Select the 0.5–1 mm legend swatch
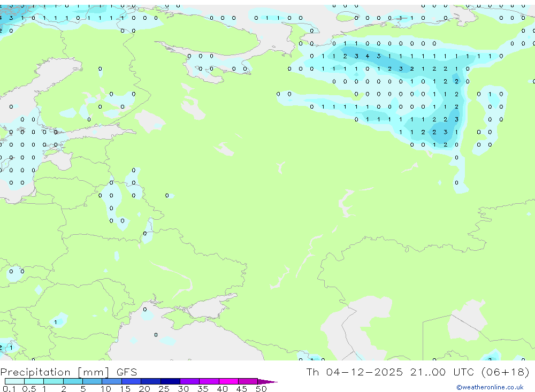The height and width of the screenshot is (392, 535). 34,381
